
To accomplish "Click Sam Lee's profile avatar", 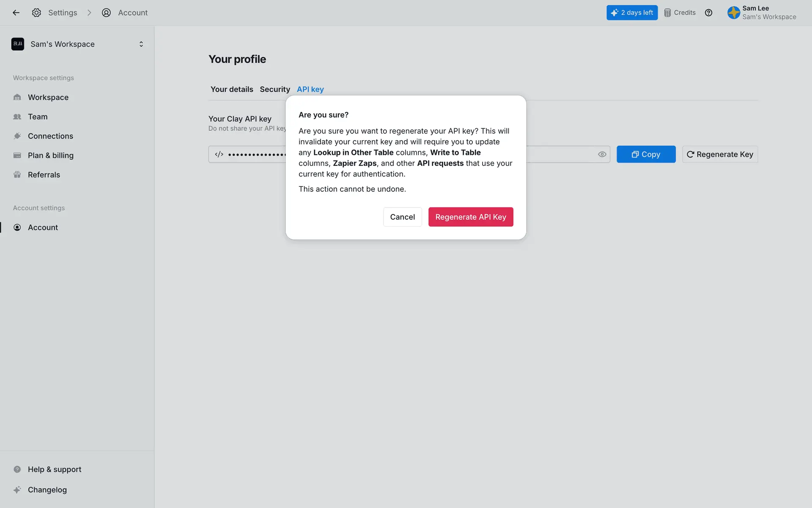I will (x=733, y=13).
